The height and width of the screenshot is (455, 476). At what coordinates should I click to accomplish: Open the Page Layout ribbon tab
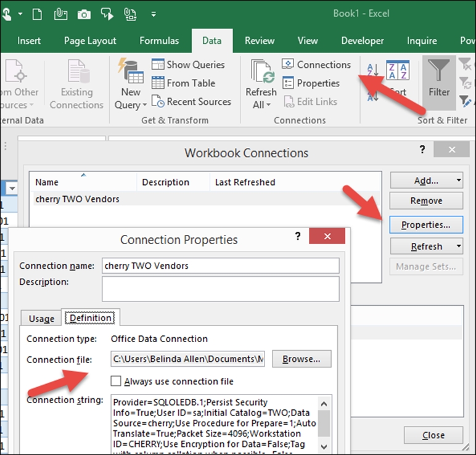(x=90, y=41)
